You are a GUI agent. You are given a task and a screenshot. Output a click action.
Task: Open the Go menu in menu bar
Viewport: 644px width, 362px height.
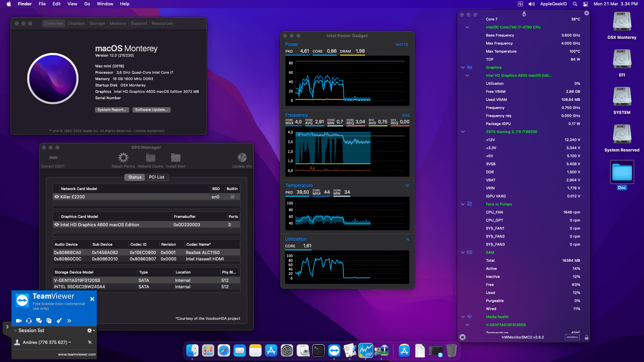pos(87,4)
